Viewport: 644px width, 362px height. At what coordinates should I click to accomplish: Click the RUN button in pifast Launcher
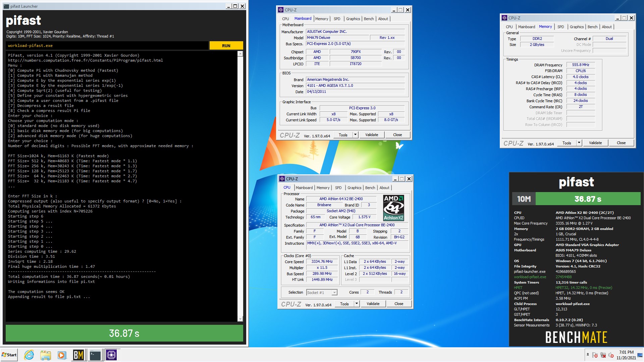(x=226, y=46)
